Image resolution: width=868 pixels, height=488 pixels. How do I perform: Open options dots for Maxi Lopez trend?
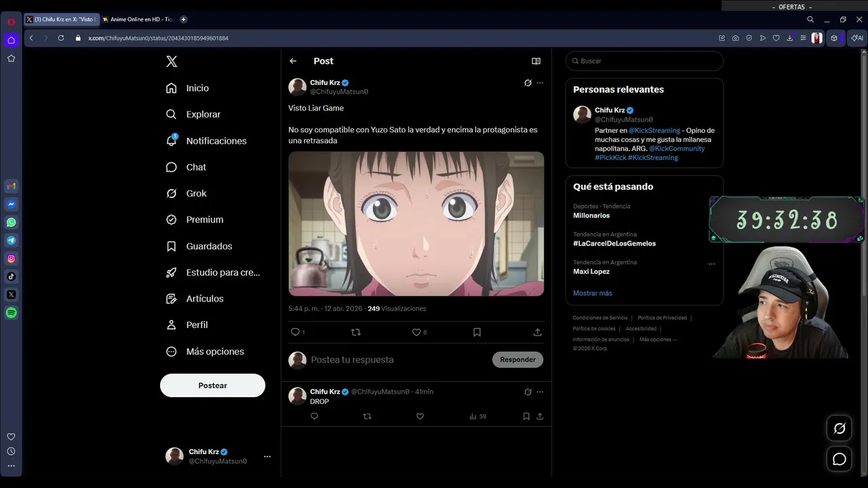click(711, 264)
